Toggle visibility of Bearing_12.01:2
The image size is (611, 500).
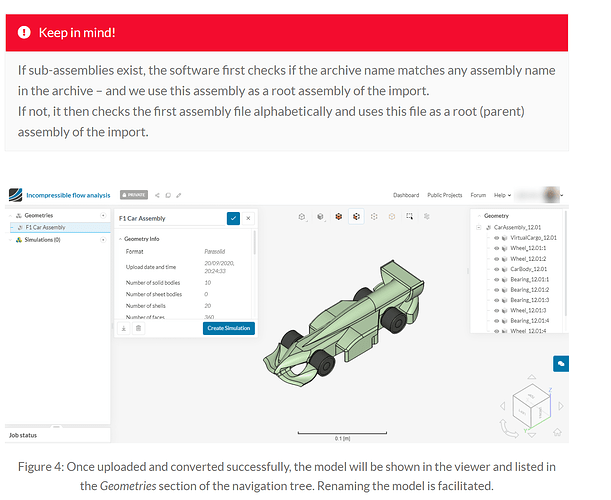(496, 290)
